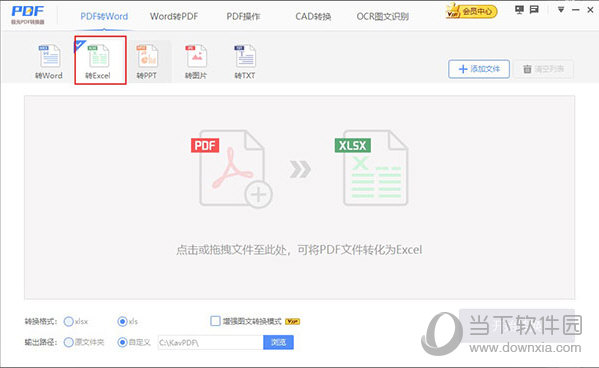Click the XLSX file icon in drop area
The image size is (599, 368).
pyautogui.click(x=371, y=168)
